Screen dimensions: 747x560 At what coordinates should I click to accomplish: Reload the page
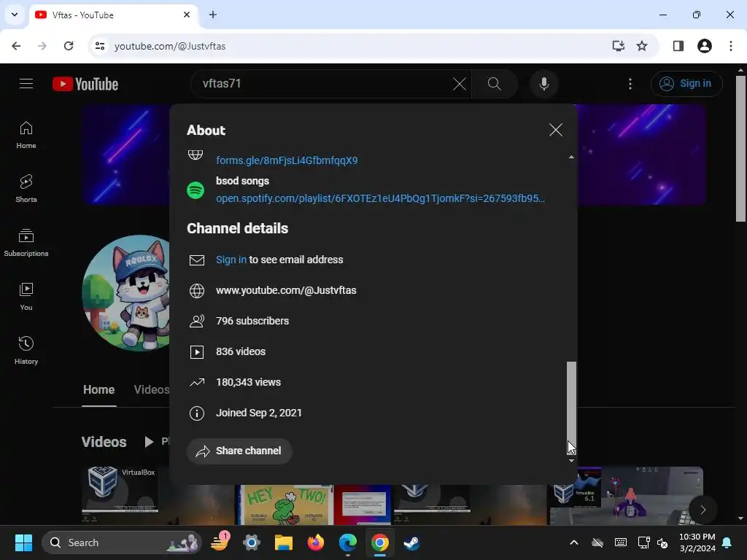point(69,46)
